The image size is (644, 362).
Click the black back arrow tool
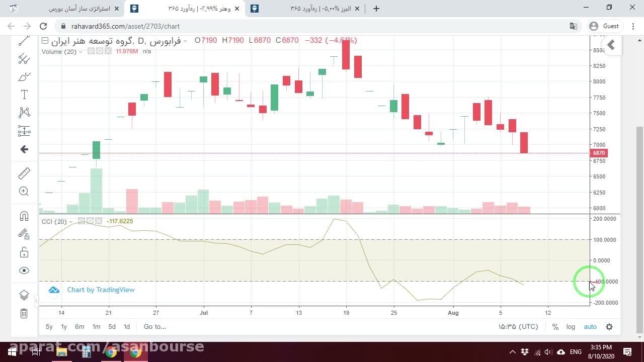click(x=24, y=149)
